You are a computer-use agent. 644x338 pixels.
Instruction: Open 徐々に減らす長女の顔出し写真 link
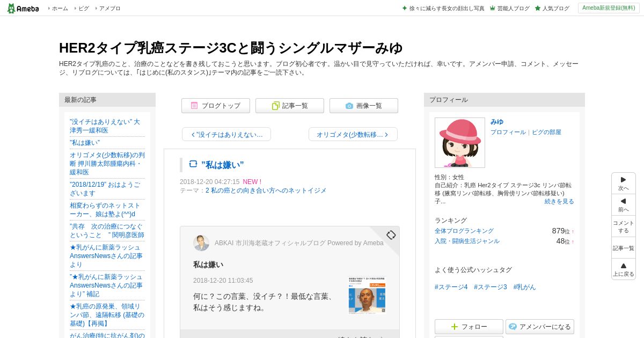click(x=443, y=9)
